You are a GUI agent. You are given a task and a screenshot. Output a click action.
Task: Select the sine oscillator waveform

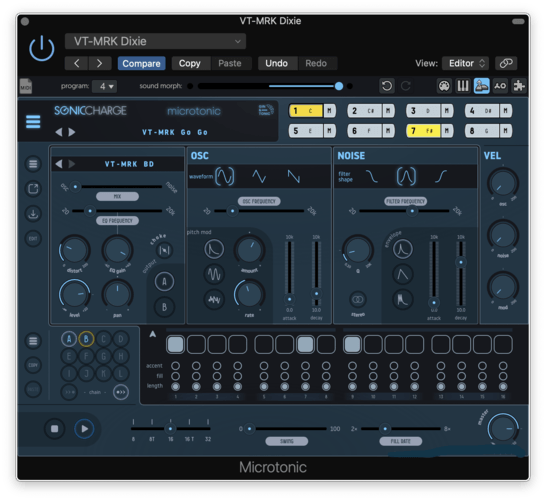(225, 176)
